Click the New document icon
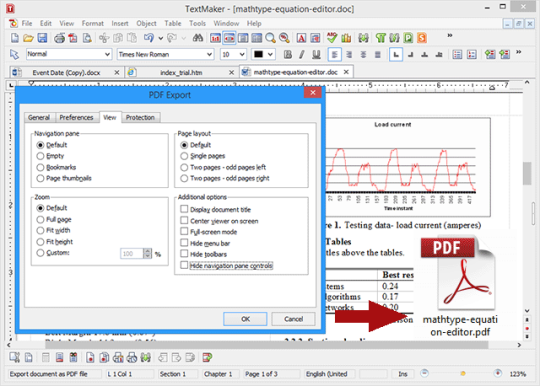This screenshot has width=540, height=386. click(x=15, y=38)
